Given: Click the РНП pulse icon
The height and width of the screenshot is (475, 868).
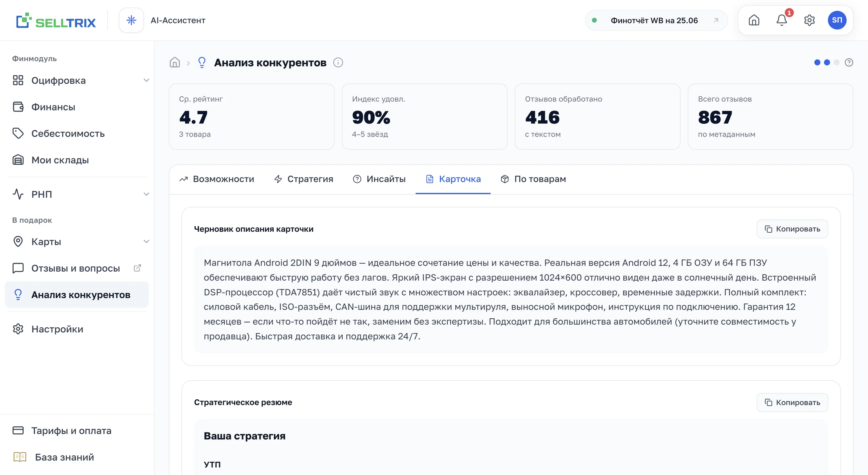Looking at the screenshot, I should (x=18, y=194).
